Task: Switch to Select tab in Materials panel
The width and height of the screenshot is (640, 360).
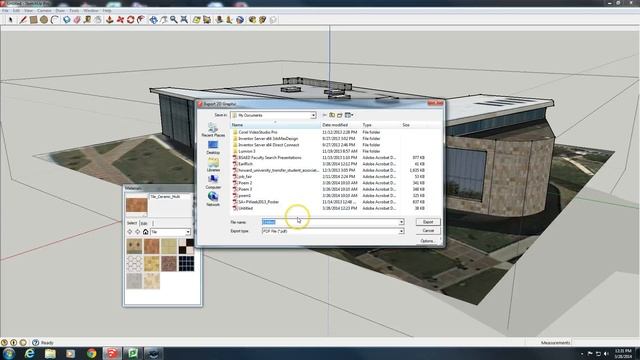Action: tap(132, 223)
